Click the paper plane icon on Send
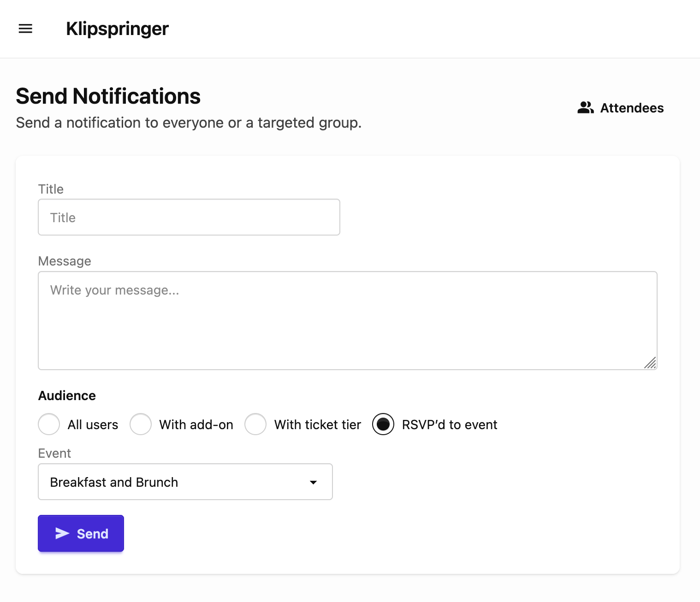The height and width of the screenshot is (602, 700). (x=62, y=533)
